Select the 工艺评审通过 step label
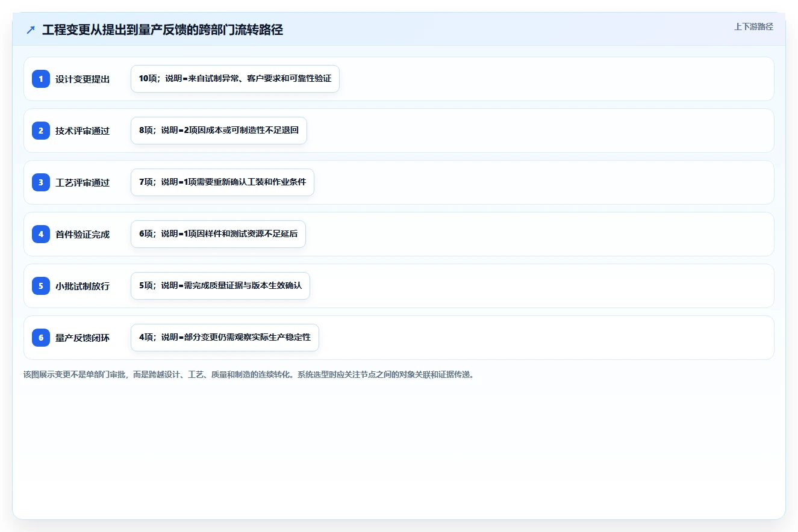The height and width of the screenshot is (532, 798). [83, 182]
